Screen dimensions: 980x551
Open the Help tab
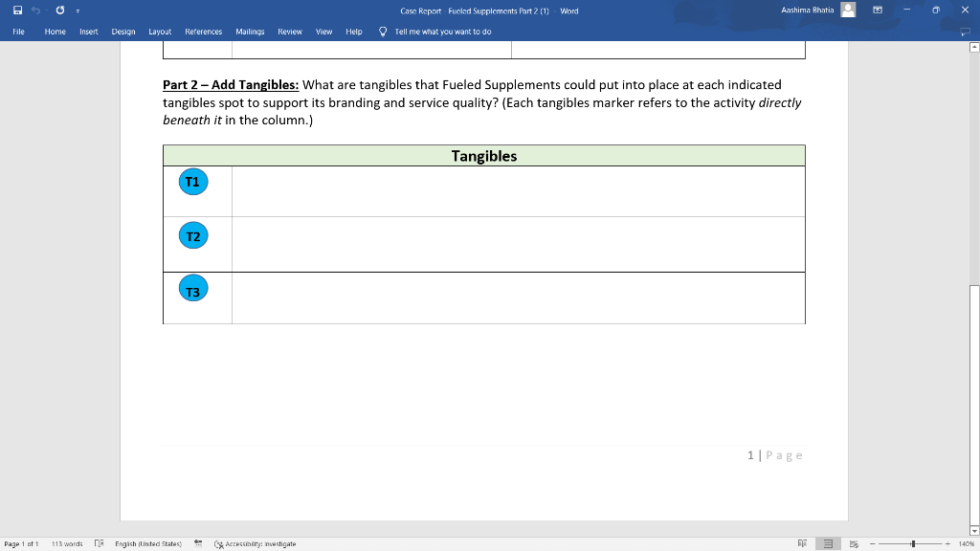click(x=354, y=32)
